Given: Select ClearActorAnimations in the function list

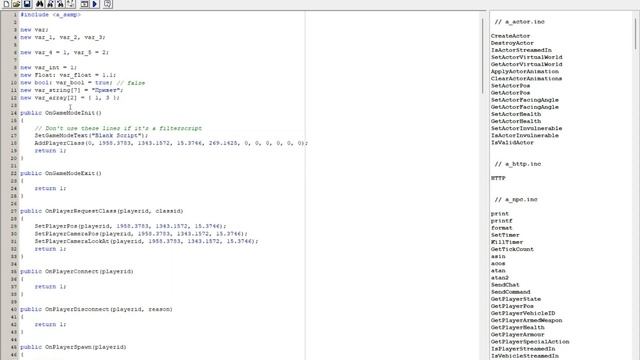Looking at the screenshot, I should click(x=526, y=78).
